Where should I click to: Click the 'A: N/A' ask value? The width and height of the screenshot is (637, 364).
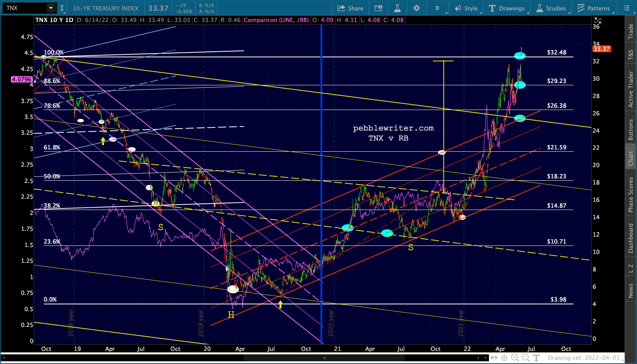tap(206, 11)
